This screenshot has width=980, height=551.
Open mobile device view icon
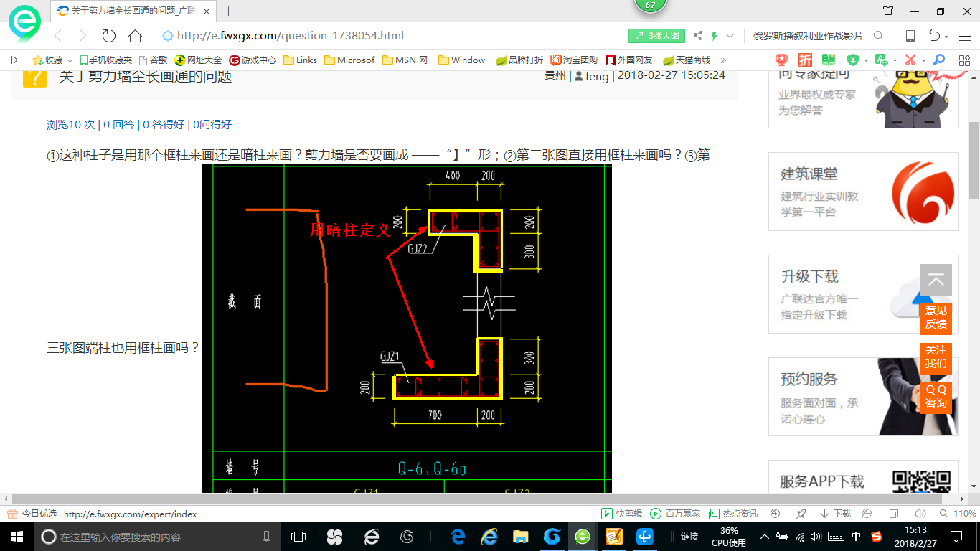[910, 36]
